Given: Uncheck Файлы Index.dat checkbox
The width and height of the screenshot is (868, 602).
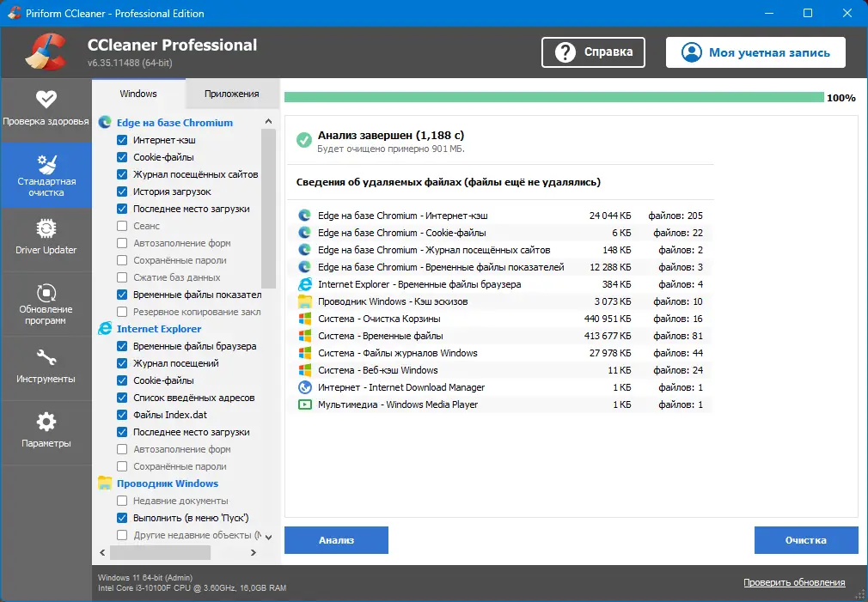Looking at the screenshot, I should click(122, 415).
